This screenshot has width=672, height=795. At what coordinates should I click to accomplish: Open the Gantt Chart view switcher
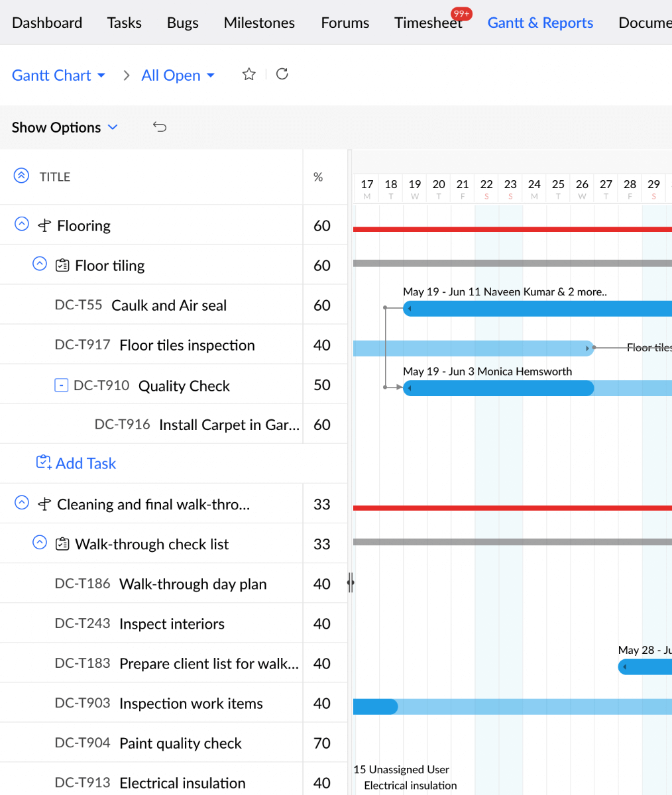click(58, 75)
